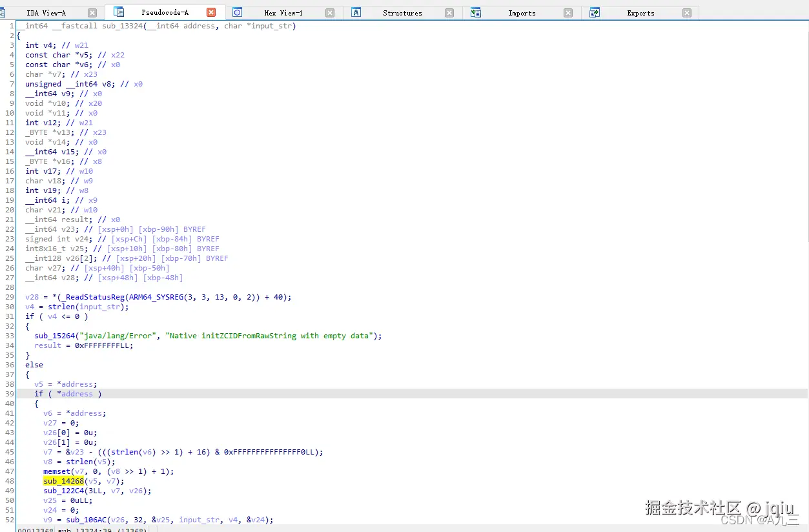Click the "char v27" declaration
The width and height of the screenshot is (809, 532).
pyautogui.click(x=43, y=268)
